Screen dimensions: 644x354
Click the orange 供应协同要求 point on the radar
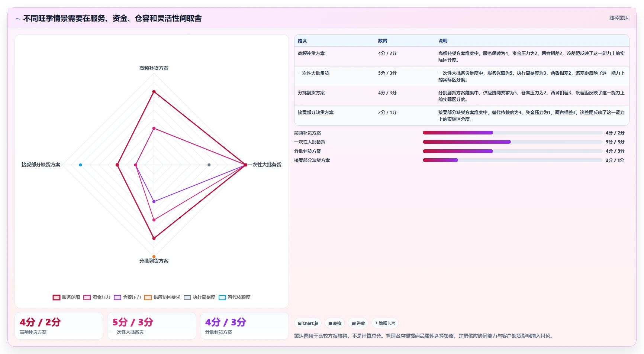pos(154,257)
